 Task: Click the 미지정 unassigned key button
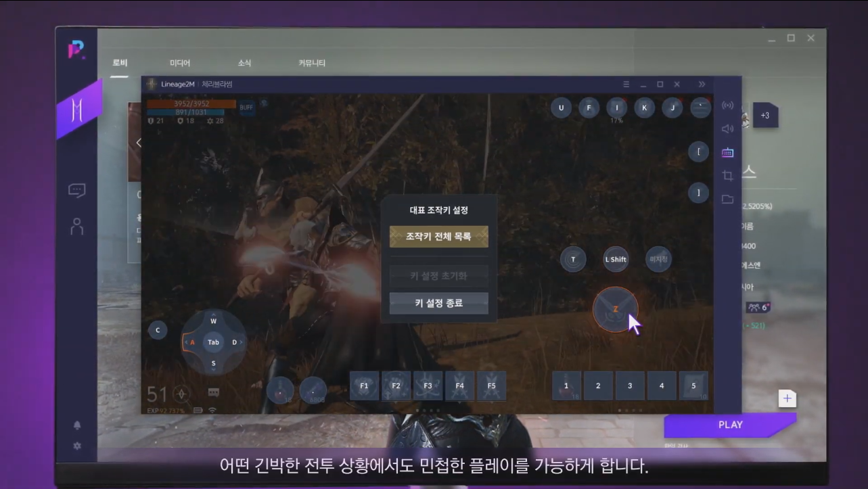(x=658, y=259)
